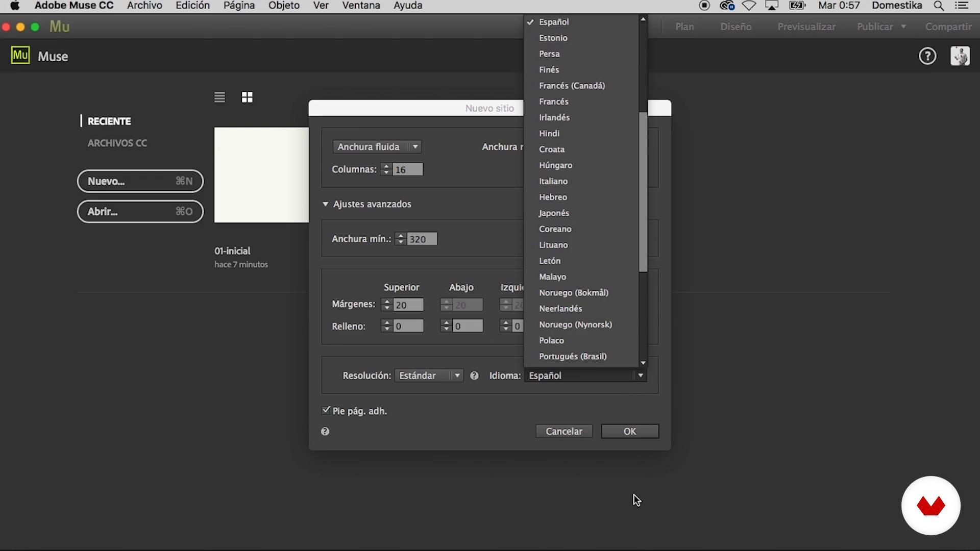Switch to list view icon

coord(219,97)
